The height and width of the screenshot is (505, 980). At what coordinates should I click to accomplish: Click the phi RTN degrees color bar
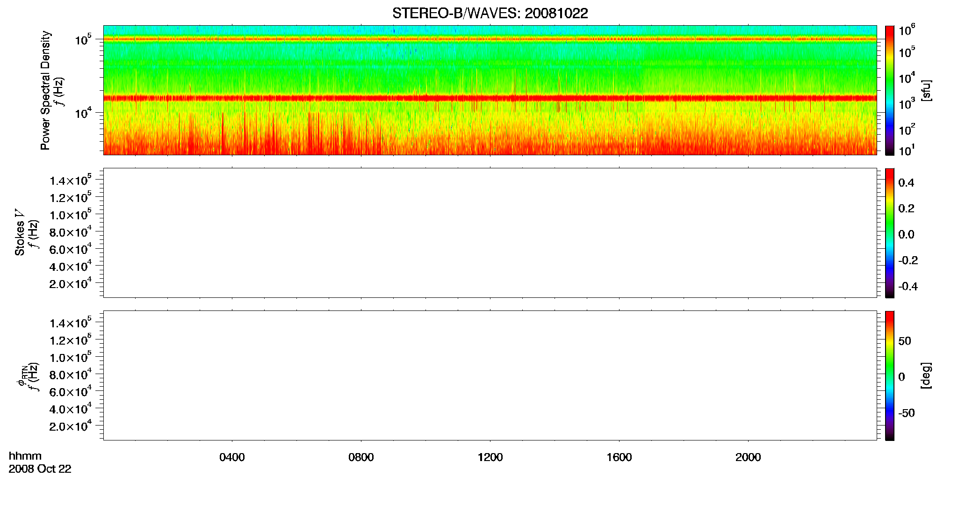pyautogui.click(x=889, y=375)
